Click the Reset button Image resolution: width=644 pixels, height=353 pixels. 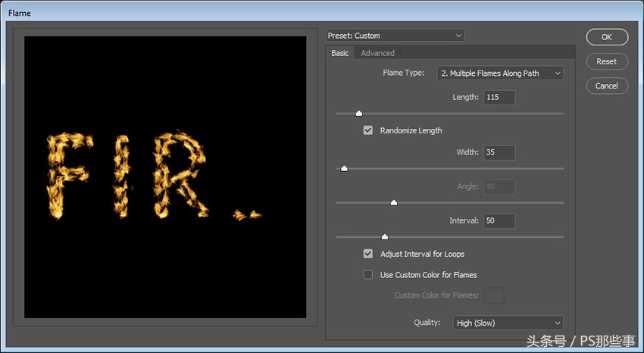[607, 61]
